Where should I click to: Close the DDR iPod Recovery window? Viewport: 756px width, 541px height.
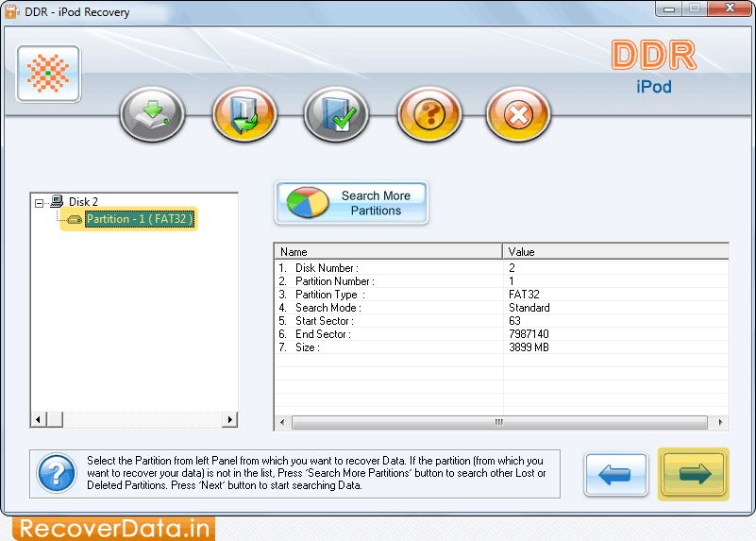click(730, 8)
